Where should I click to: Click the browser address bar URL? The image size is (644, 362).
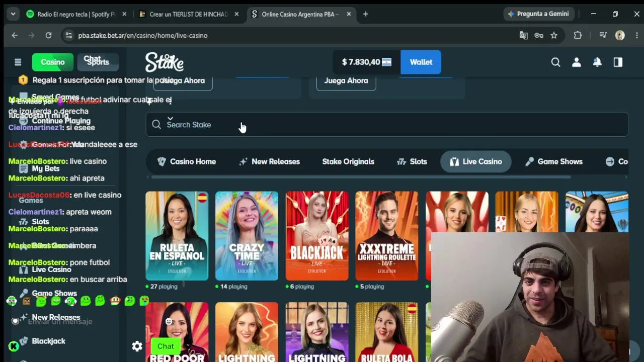pos(143,35)
